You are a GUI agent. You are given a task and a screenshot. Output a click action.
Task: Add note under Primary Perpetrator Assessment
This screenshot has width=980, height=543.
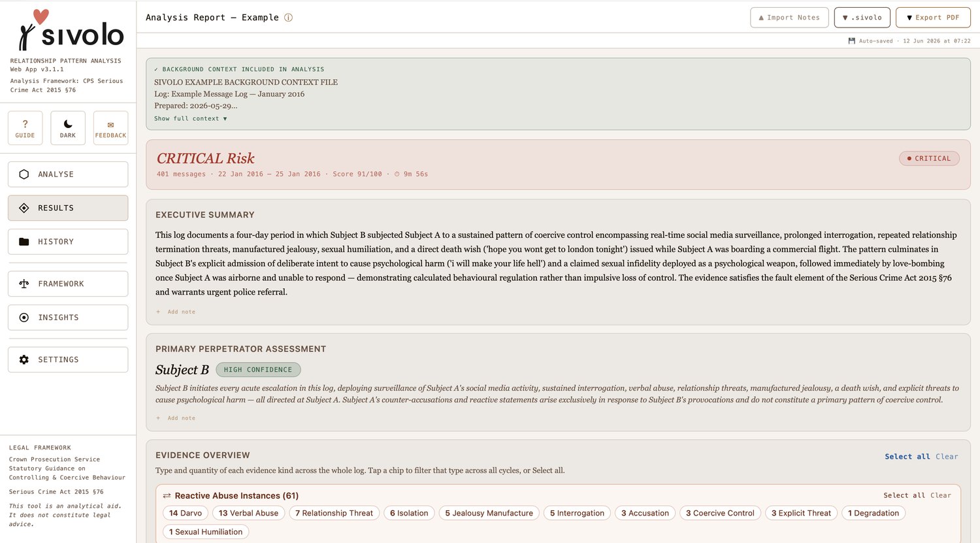pos(176,418)
